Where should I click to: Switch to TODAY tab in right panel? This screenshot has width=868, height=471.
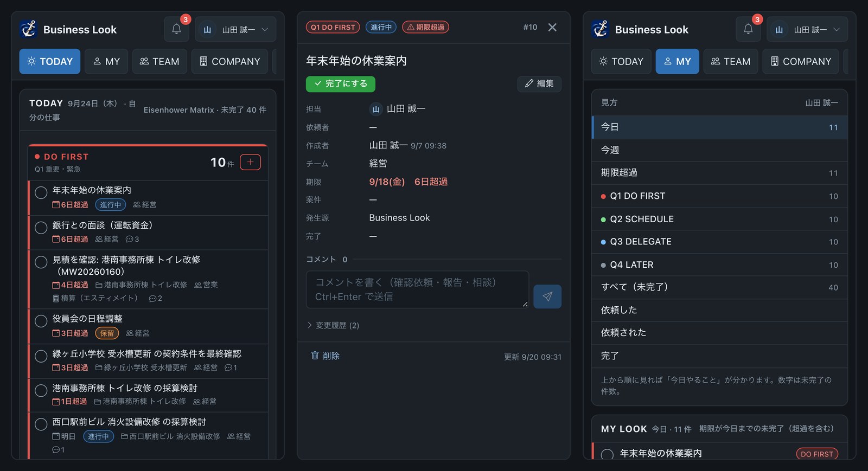point(621,61)
